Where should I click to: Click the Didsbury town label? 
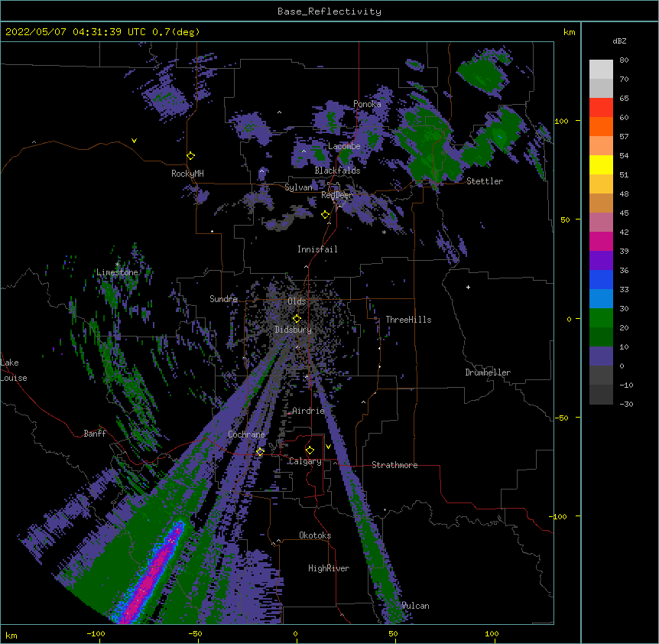point(294,330)
